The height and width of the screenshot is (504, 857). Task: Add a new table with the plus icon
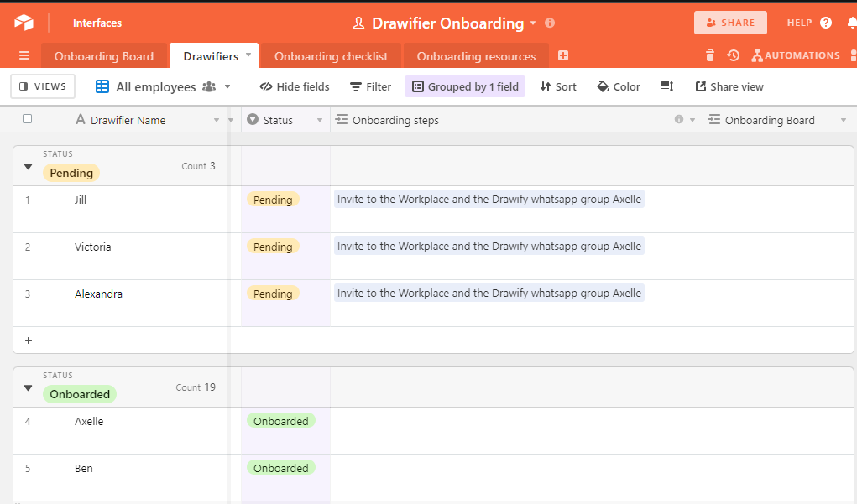coord(563,55)
